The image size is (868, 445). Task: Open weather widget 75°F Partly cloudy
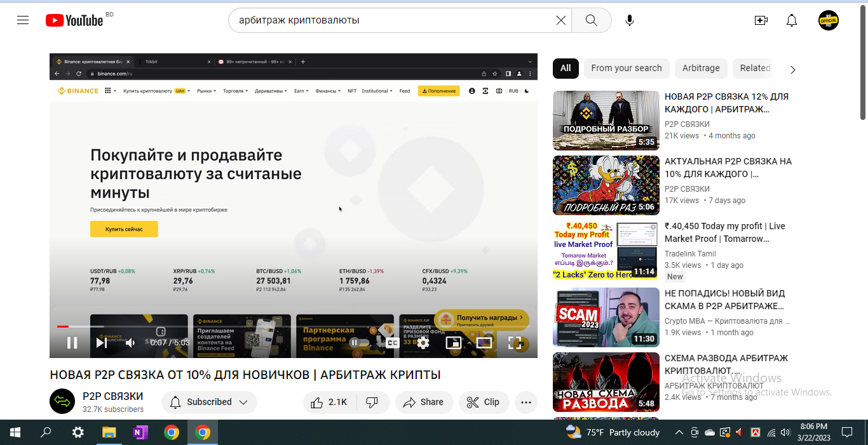613,432
